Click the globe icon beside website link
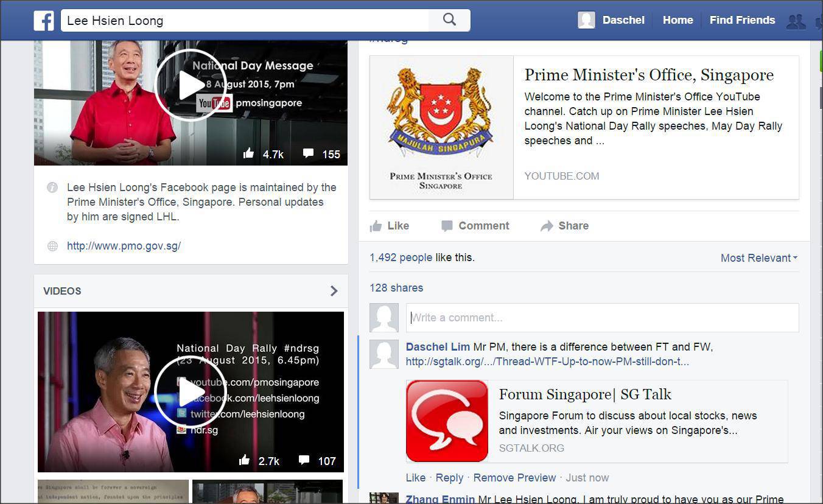The image size is (823, 504). coord(52,247)
